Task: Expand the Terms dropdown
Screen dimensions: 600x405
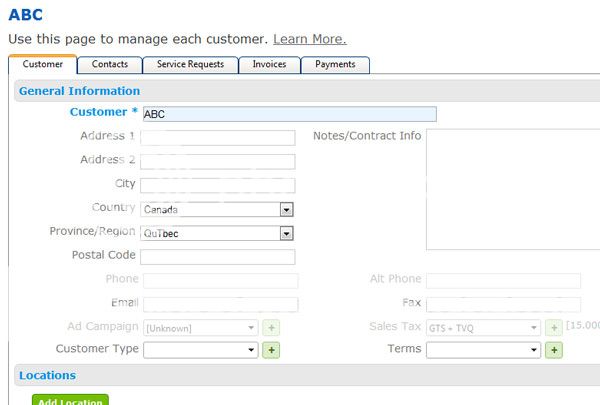Action: (x=535, y=350)
